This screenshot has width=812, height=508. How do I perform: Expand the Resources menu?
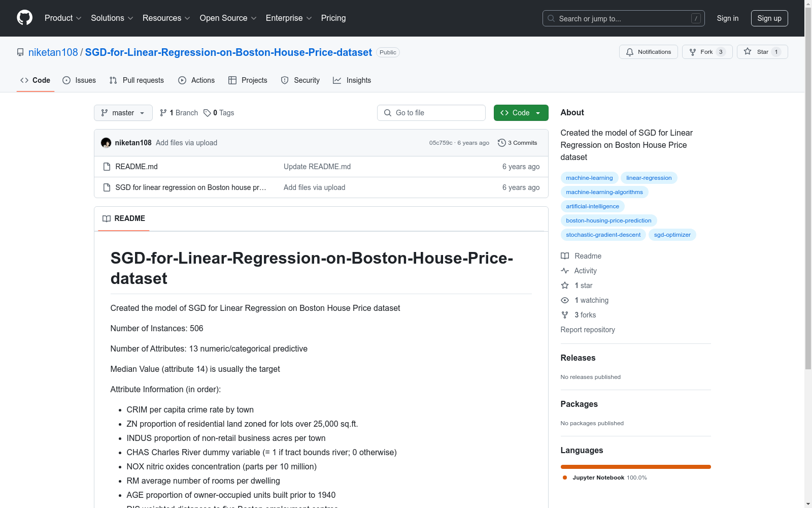(166, 18)
